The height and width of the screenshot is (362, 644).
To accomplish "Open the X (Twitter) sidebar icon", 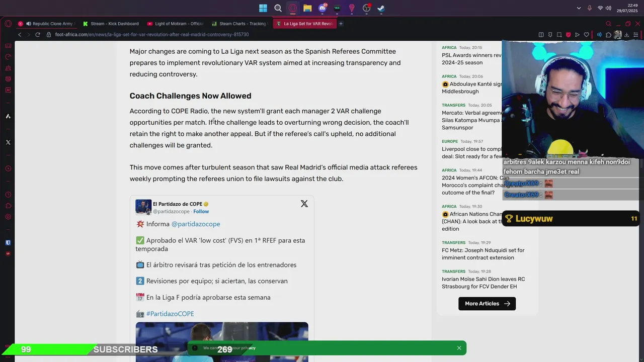I will tap(8, 142).
